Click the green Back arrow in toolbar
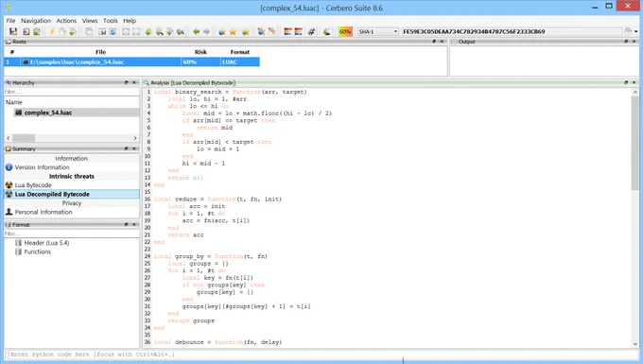This screenshot has height=364, width=643. click(197, 31)
